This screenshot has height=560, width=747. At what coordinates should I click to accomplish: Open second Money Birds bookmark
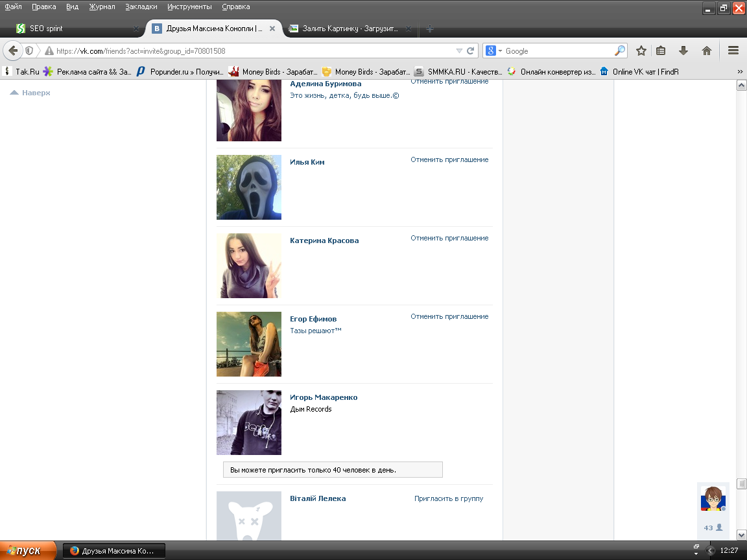click(366, 72)
